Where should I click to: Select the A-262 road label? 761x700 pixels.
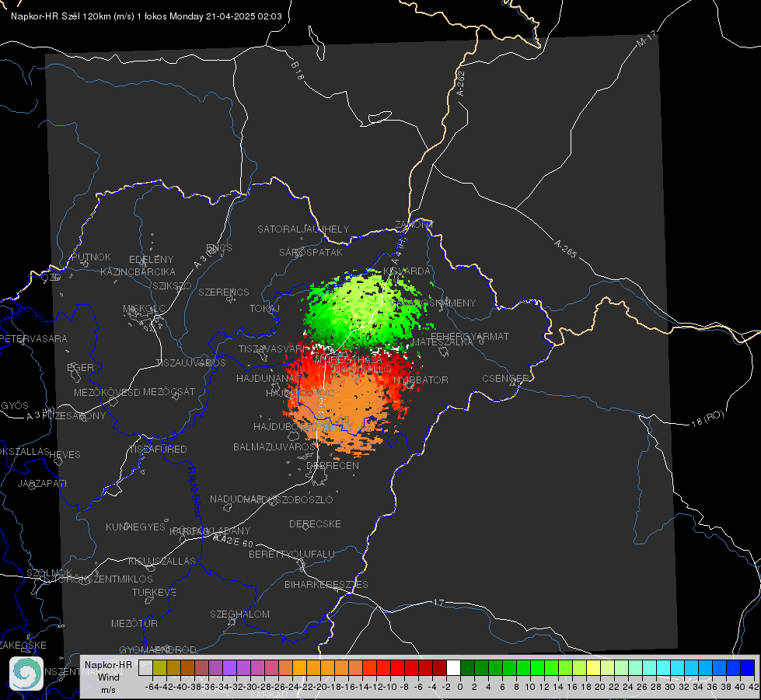point(461,83)
